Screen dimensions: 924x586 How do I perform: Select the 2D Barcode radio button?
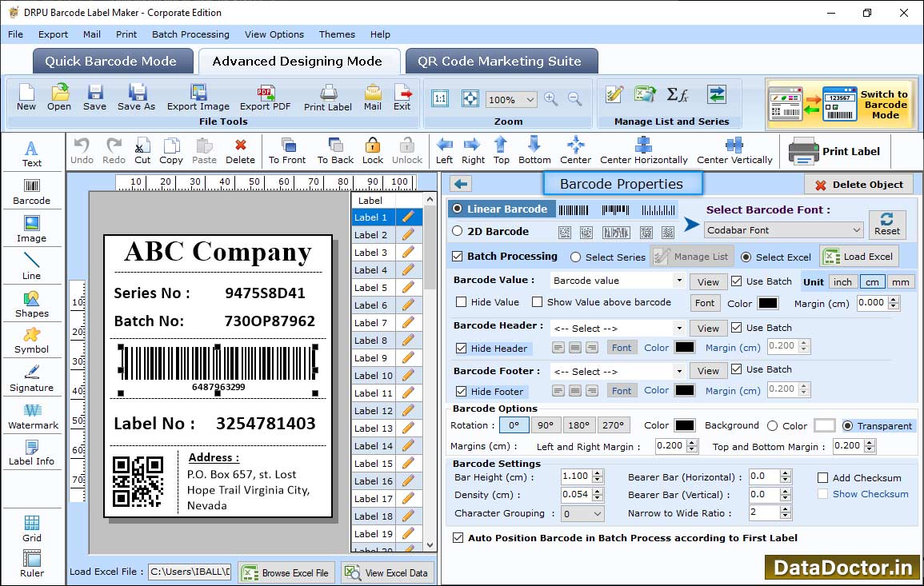click(458, 231)
